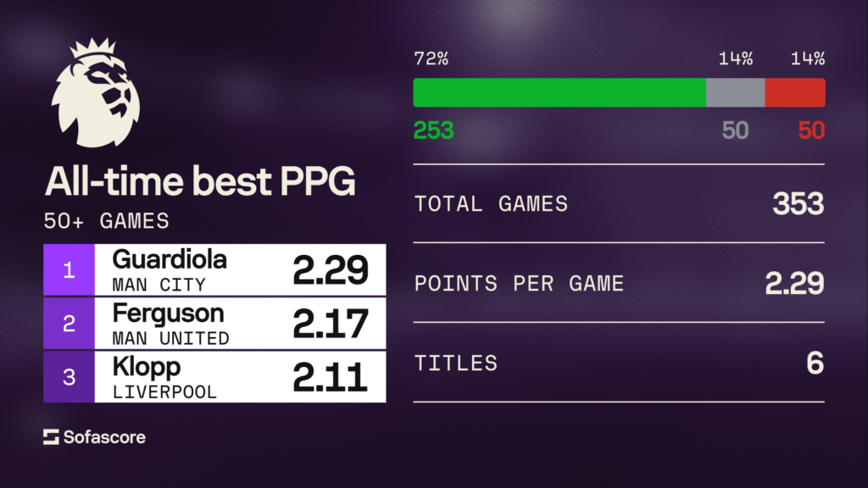Open the Guardiola manager name

[169, 258]
